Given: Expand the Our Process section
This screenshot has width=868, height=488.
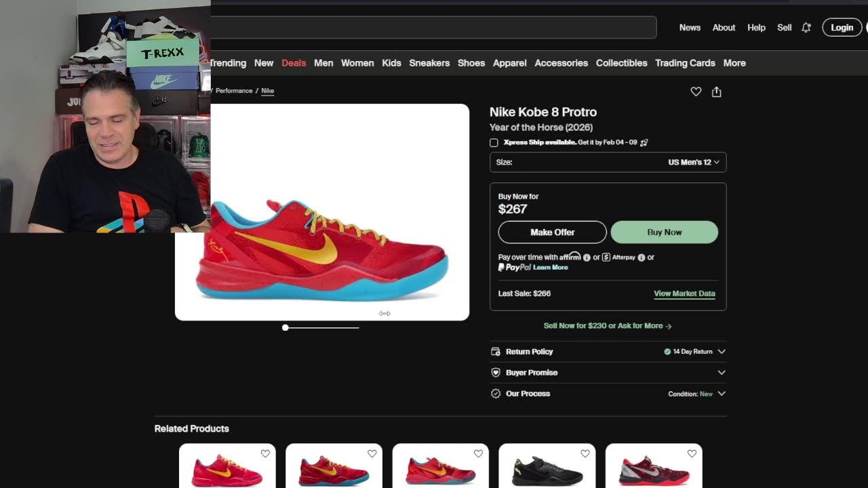Looking at the screenshot, I should (x=722, y=394).
